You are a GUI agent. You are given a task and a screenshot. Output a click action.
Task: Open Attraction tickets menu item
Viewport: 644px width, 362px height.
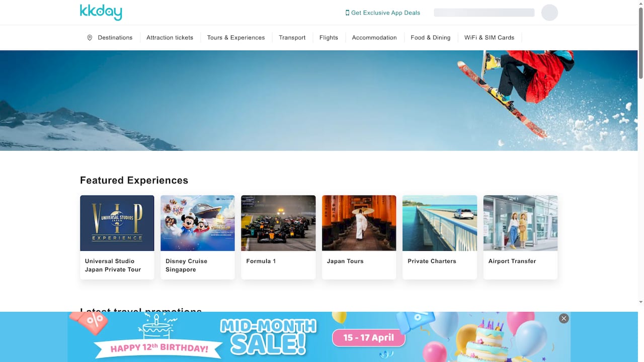pos(170,38)
